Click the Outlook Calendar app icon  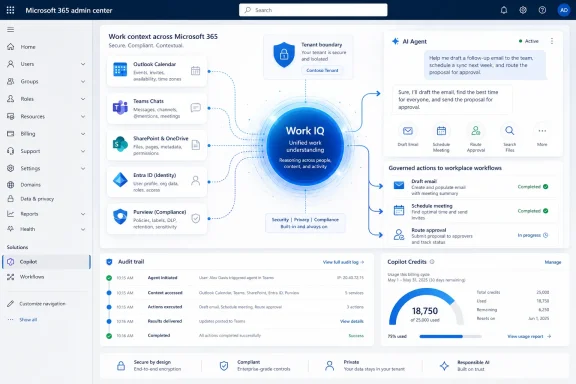point(120,69)
